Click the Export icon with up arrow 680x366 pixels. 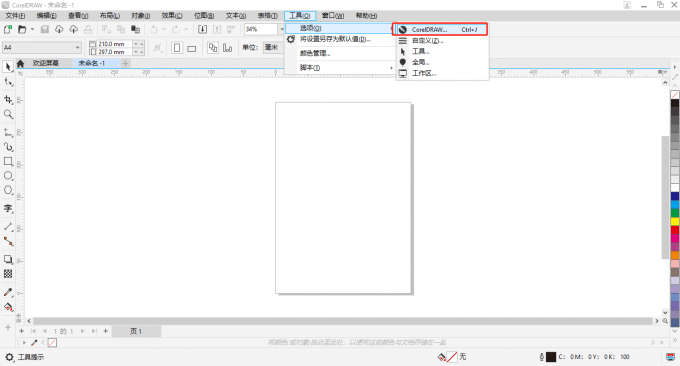(217, 29)
